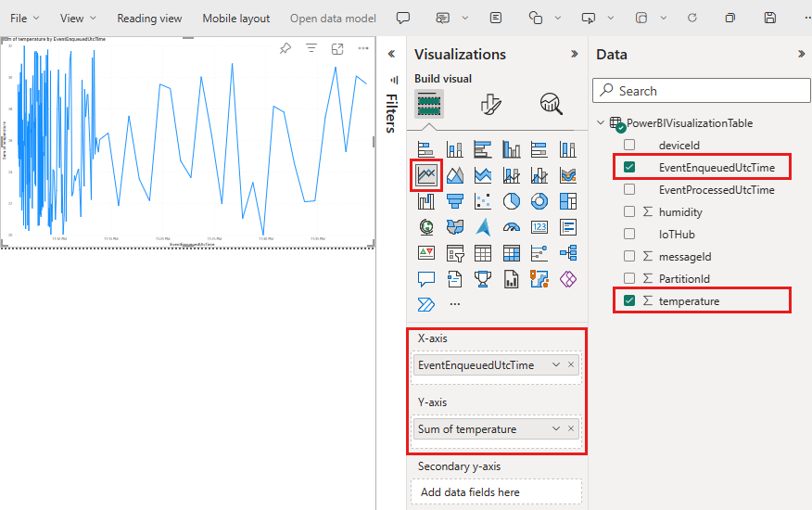Collapse the Visualizations pane
This screenshot has width=812, height=510.
(575, 54)
